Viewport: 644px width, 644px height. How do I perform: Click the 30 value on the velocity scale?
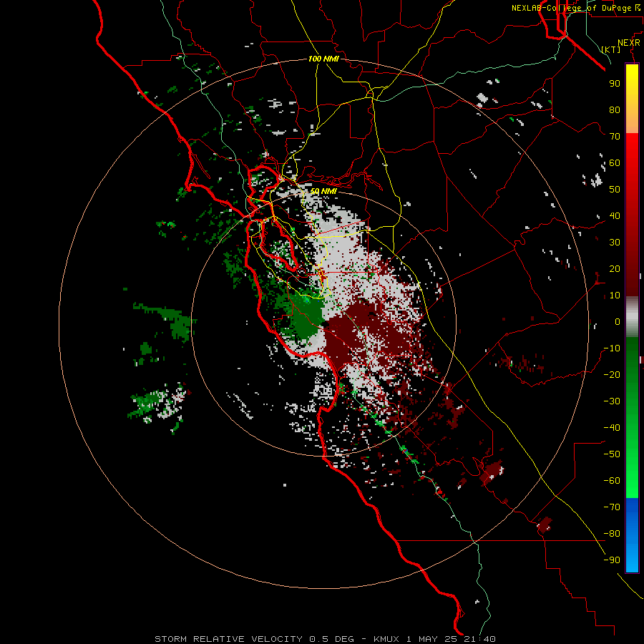pyautogui.click(x=615, y=243)
